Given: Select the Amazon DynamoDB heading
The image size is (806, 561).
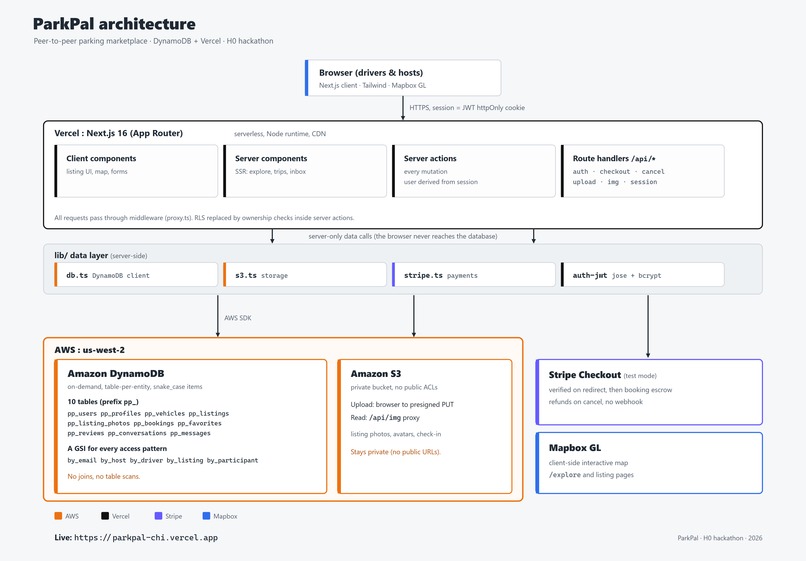Looking at the screenshot, I should (116, 374).
